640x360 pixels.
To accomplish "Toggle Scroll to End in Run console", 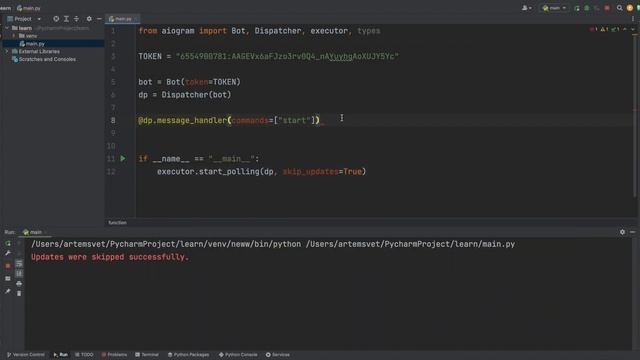I will tap(19, 273).
